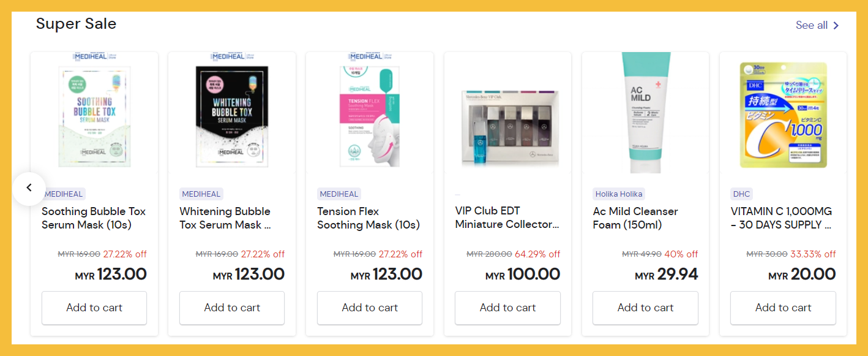868x356 pixels.
Task: Open Soothing Bubble Tox Serum Mask image
Action: 94,113
